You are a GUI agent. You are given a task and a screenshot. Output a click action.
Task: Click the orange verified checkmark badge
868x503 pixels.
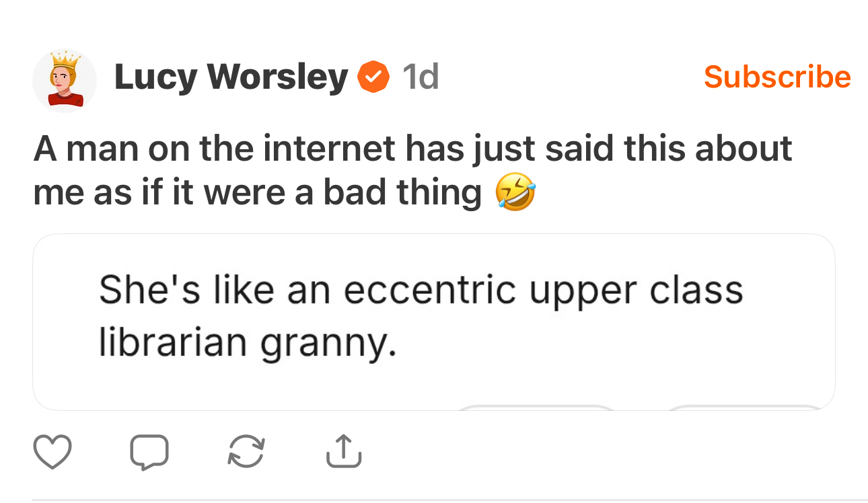click(x=373, y=77)
